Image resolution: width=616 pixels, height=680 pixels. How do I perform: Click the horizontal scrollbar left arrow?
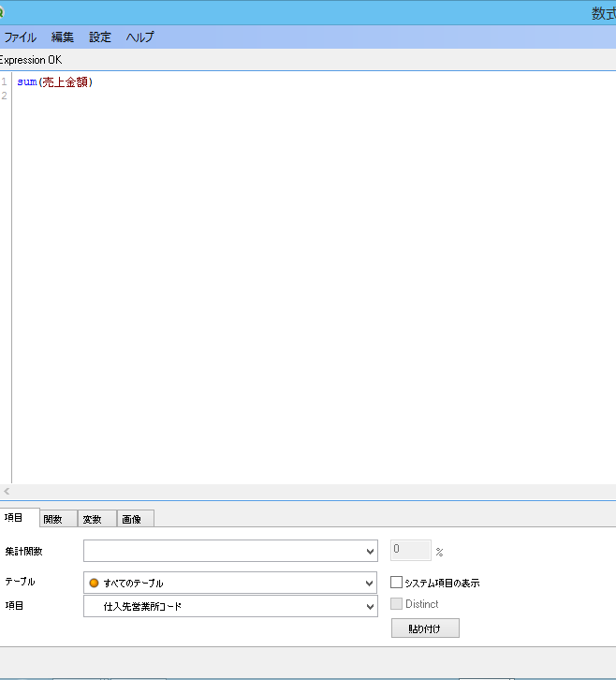7,492
